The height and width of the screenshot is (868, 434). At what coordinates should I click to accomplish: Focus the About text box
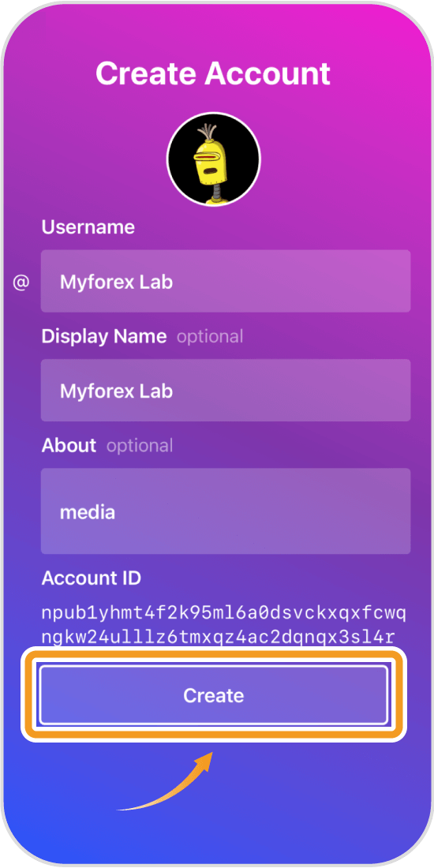pos(226,511)
